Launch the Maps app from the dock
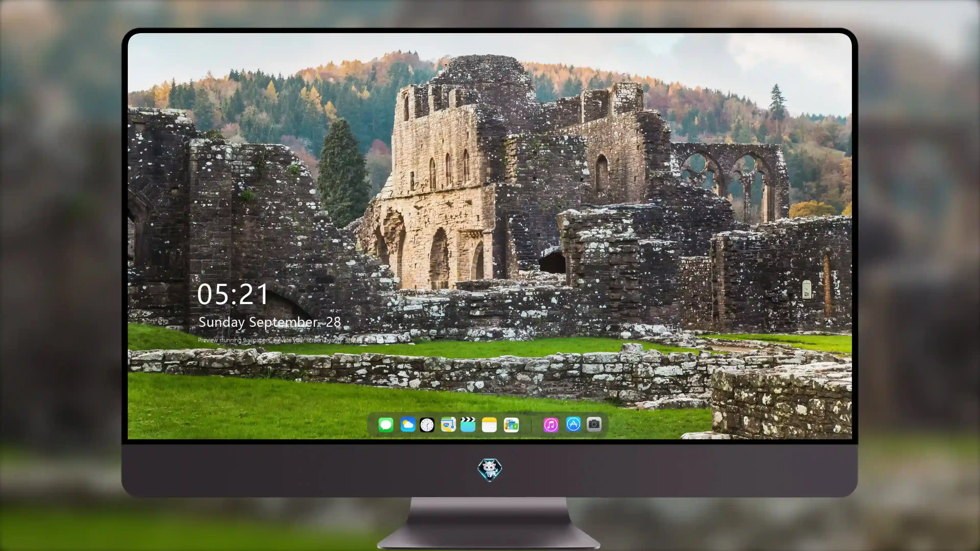Viewport: 980px width, 551px height. click(x=448, y=424)
